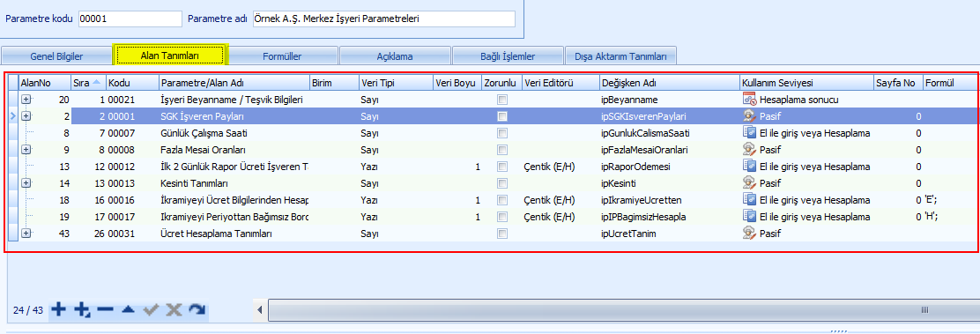Sort by the Sıra column header
The height and width of the screenshot is (334, 980).
click(x=87, y=83)
